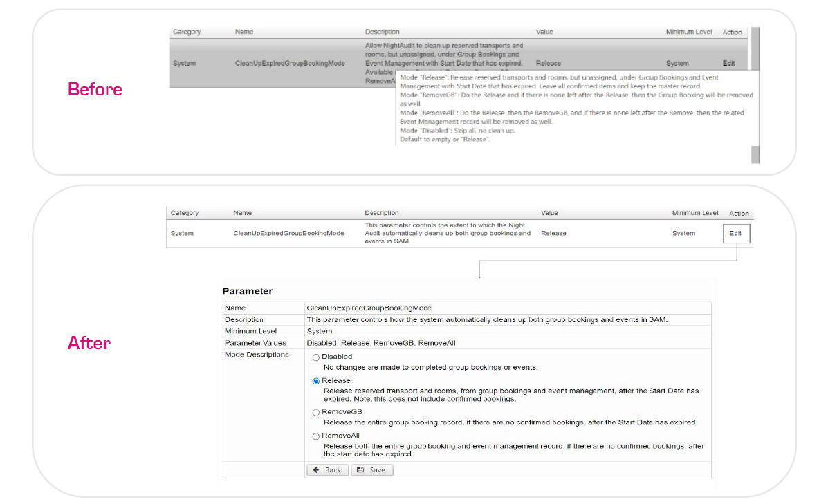819x504 pixels.
Task: Choose the RemoveGB radio option
Action: [x=316, y=413]
